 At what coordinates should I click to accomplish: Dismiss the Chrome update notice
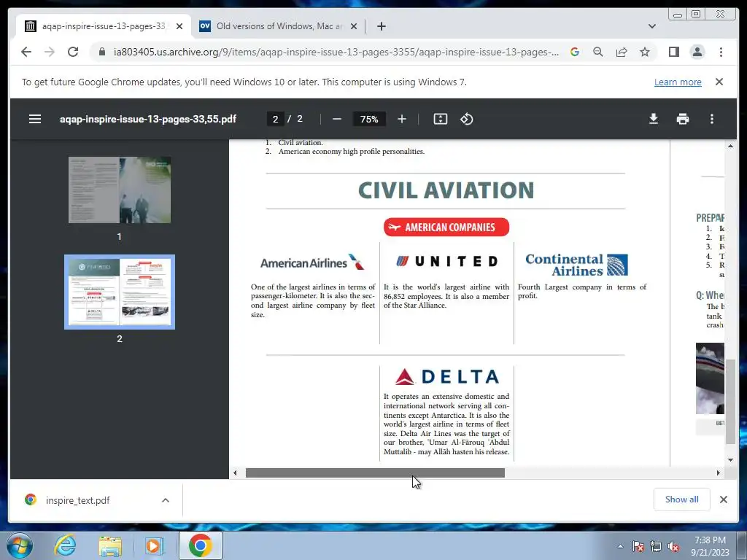[x=719, y=82]
